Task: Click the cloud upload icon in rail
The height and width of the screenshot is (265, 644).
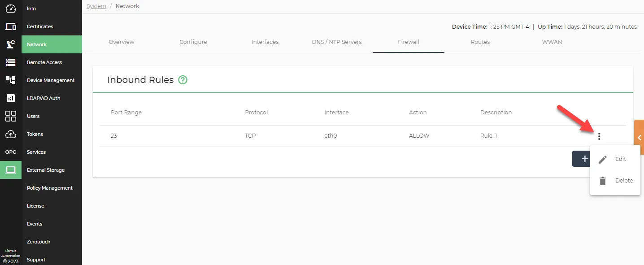Action: click(11, 134)
